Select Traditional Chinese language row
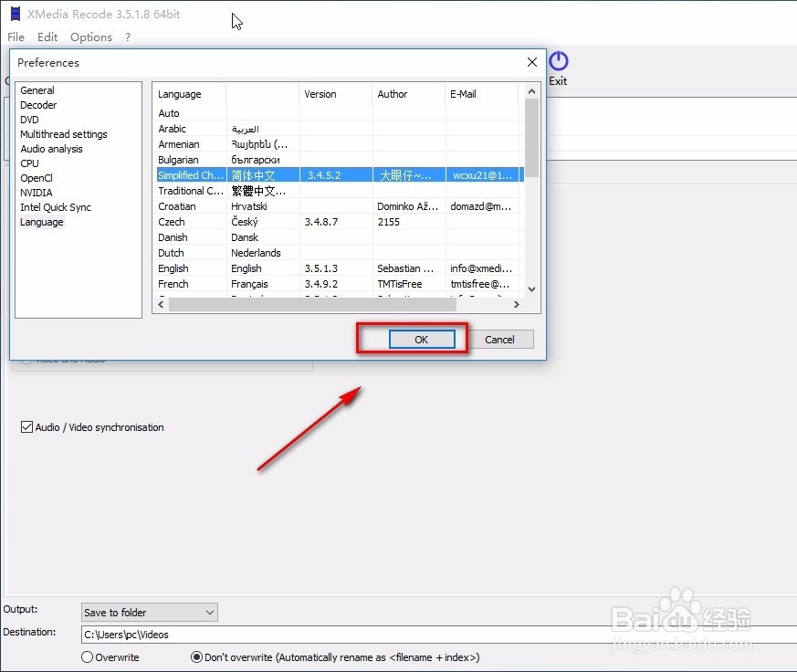This screenshot has height=672, width=797. (x=338, y=191)
